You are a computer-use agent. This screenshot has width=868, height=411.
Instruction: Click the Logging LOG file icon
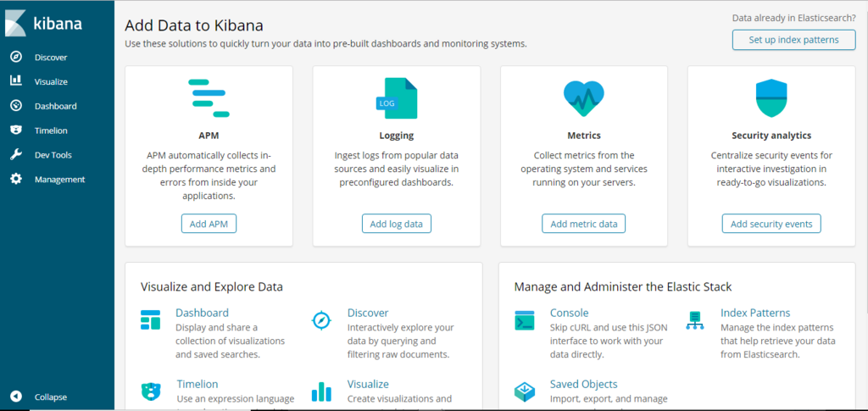397,98
